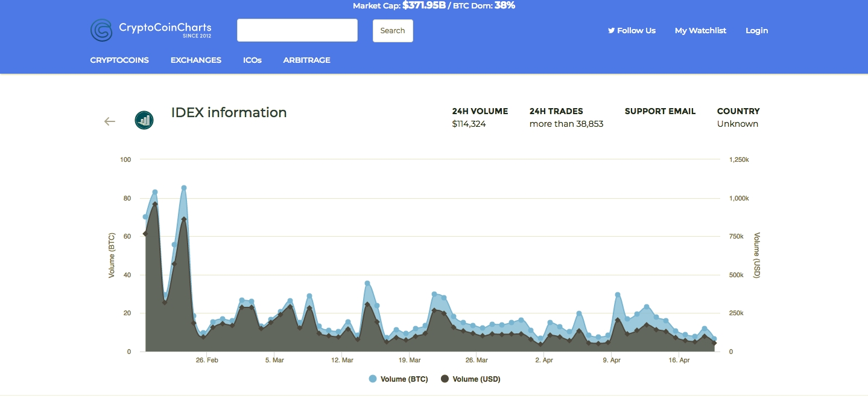The width and height of the screenshot is (868, 398).
Task: Click the "2. Apr" date axis label
Action: click(x=544, y=361)
